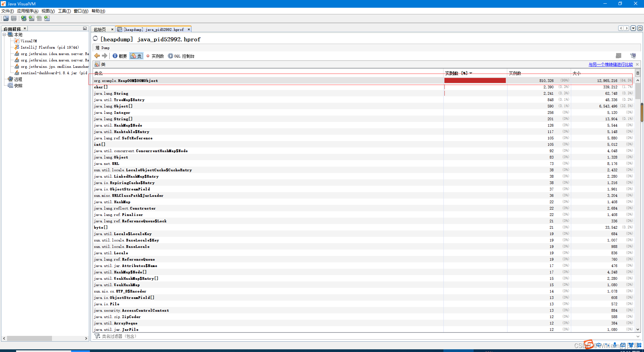Open the 帮助 menu

click(98, 11)
